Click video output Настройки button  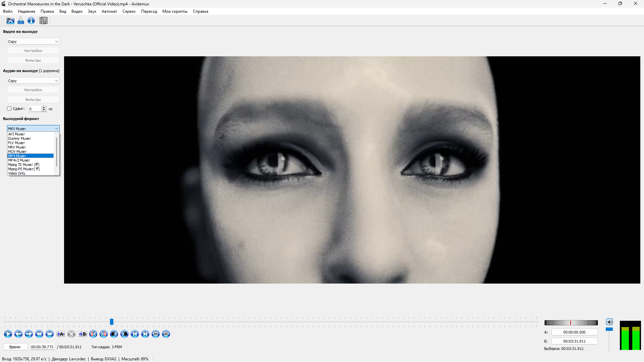tap(33, 51)
